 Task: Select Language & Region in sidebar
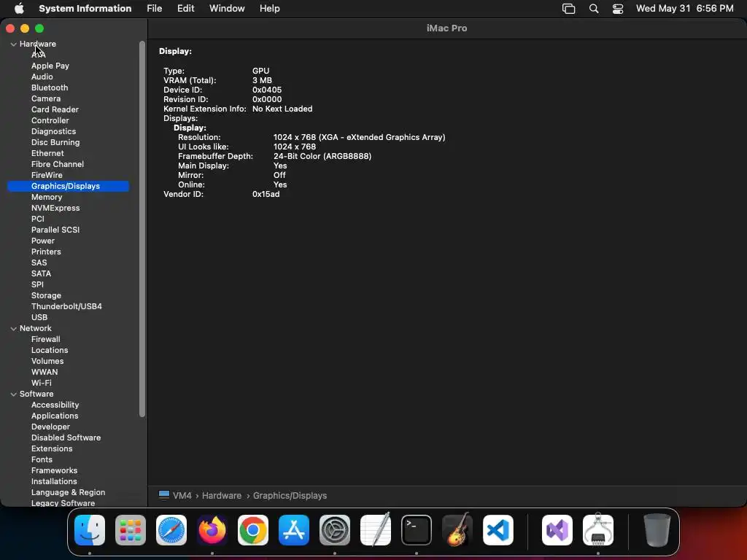pos(68,493)
